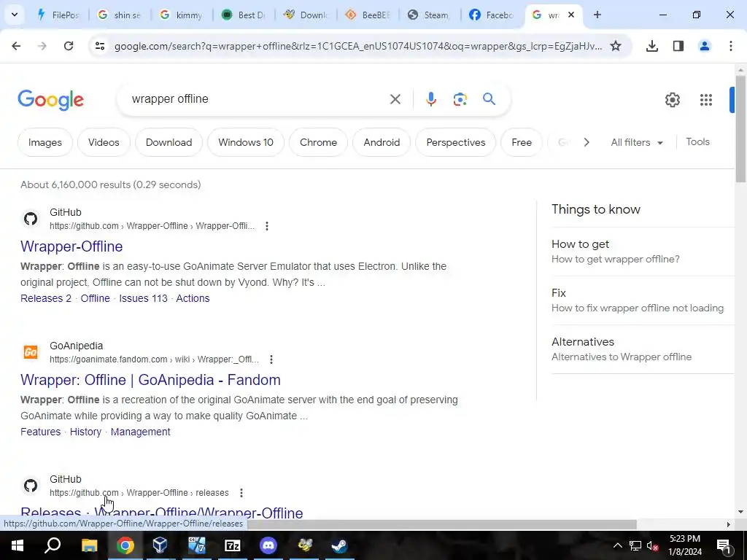Click the vertical page scrollbar thumb

[740, 128]
